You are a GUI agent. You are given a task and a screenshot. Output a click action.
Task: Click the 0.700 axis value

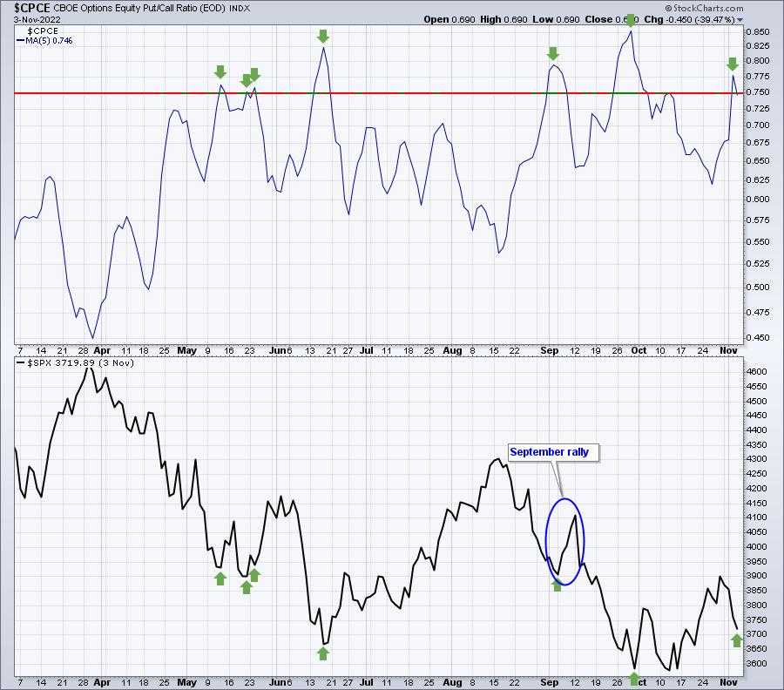758,125
